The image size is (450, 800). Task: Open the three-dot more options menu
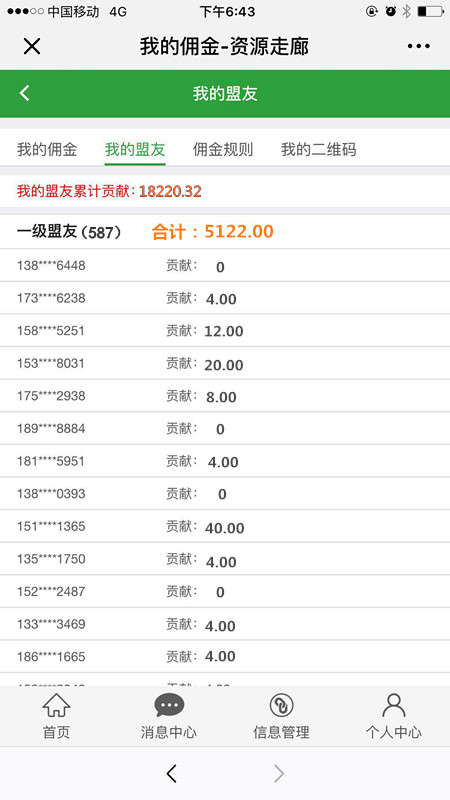(x=418, y=46)
